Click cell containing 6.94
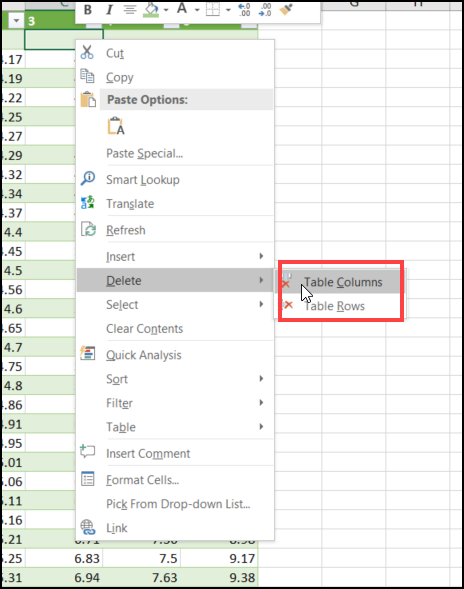Image resolution: width=464 pixels, height=589 pixels. pyautogui.click(x=64, y=577)
